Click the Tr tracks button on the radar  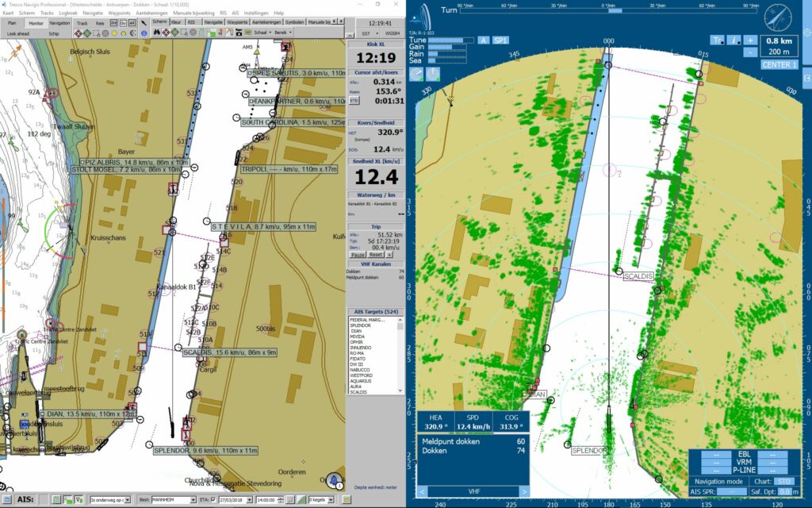point(718,40)
